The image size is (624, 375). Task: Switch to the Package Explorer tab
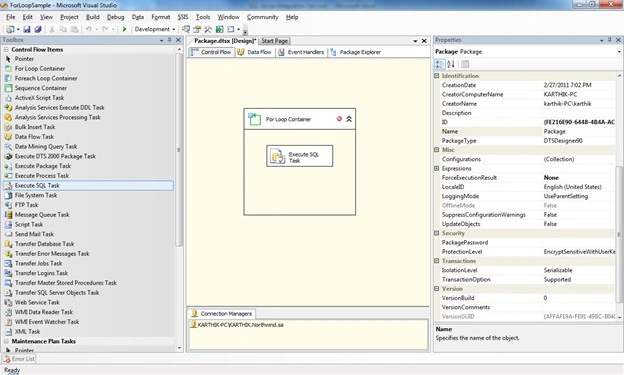[355, 52]
